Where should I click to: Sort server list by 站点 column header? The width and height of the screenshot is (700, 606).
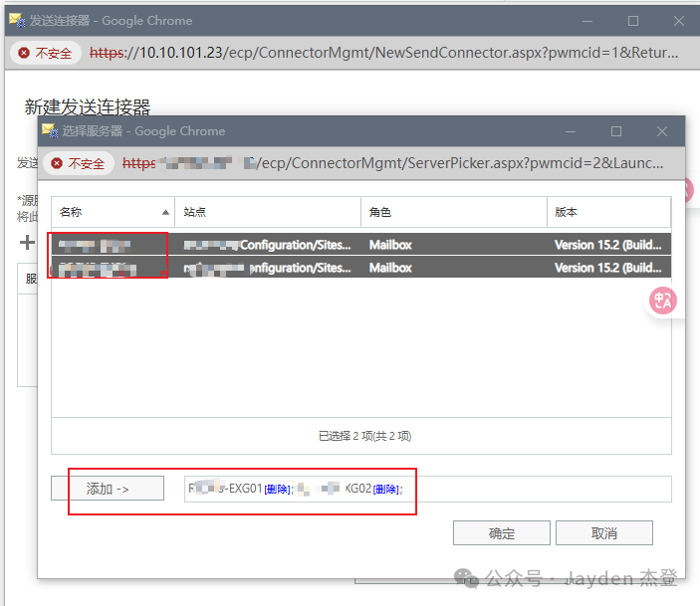[267, 212]
